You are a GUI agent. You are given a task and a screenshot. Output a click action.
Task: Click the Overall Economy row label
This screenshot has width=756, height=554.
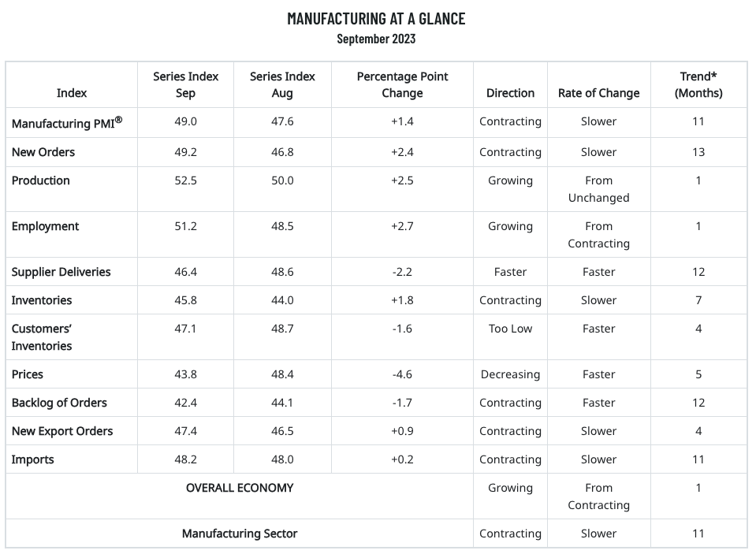tap(240, 488)
